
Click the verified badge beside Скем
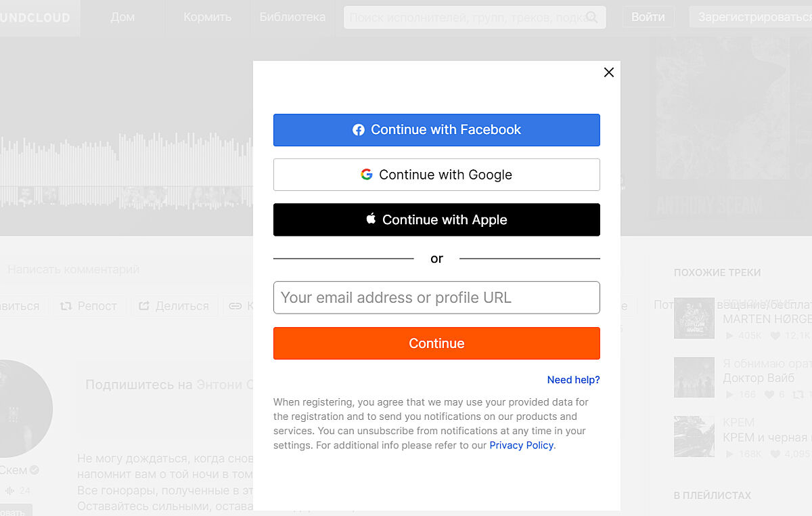[x=35, y=470]
